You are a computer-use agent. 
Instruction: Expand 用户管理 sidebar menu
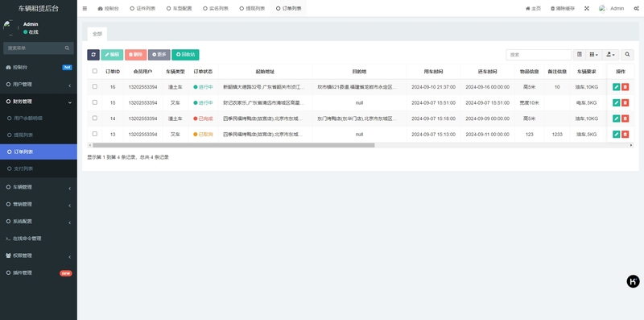coord(39,85)
